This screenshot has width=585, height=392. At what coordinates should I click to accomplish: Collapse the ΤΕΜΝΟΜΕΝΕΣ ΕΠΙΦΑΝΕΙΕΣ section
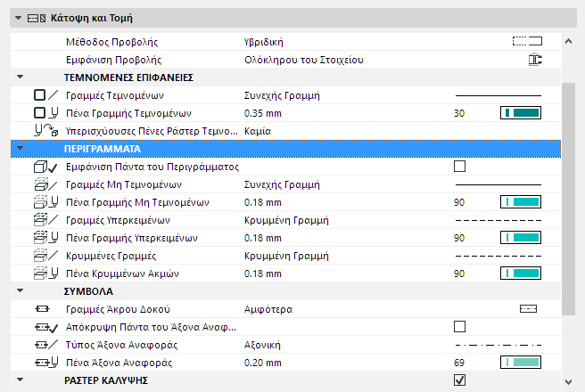pyautogui.click(x=21, y=78)
